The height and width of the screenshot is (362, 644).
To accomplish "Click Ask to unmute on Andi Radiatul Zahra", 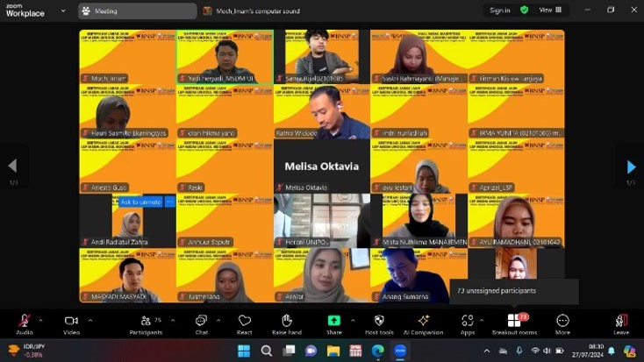I will (x=141, y=202).
